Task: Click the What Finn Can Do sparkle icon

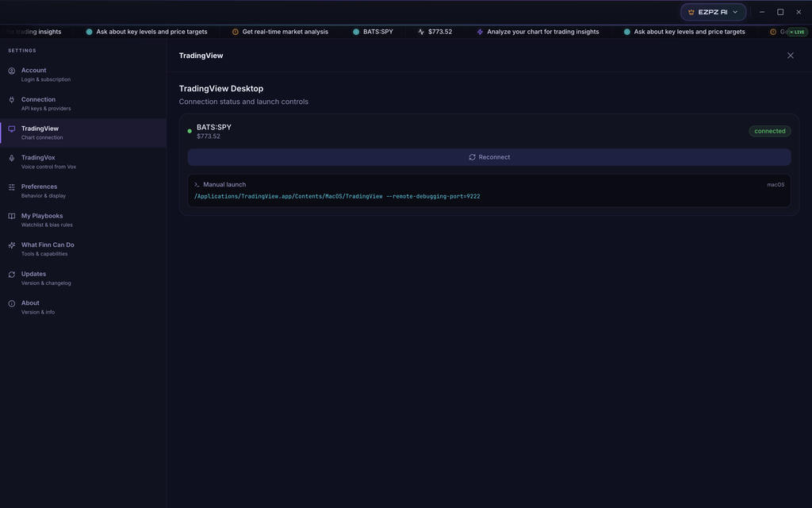Action: click(x=11, y=245)
